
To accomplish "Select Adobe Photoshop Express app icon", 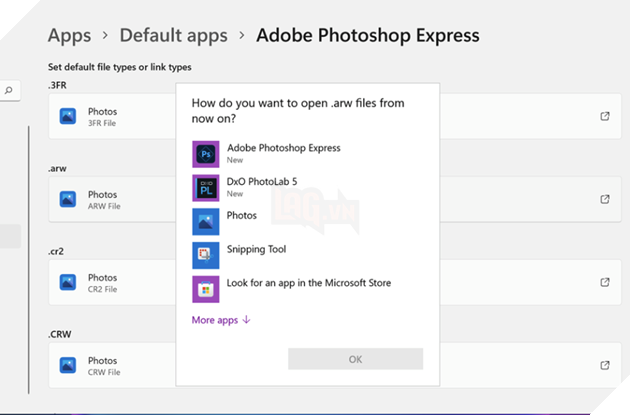I will pos(205,154).
